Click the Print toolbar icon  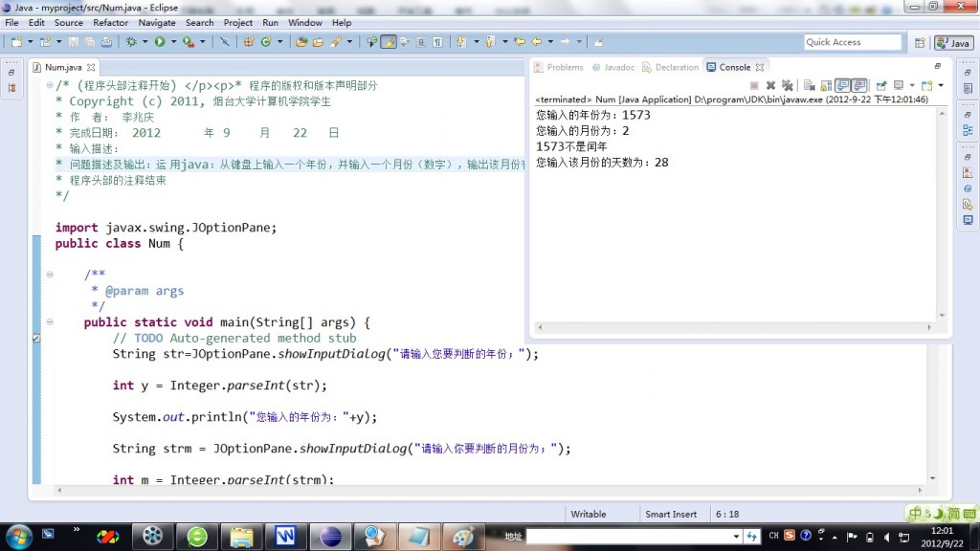(x=107, y=42)
